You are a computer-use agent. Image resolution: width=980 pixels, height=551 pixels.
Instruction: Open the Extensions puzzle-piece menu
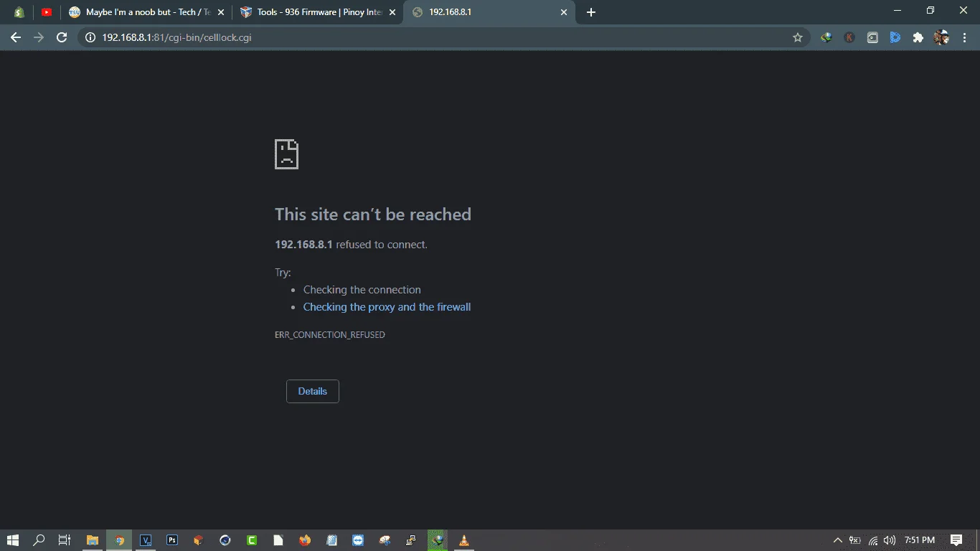[918, 37]
